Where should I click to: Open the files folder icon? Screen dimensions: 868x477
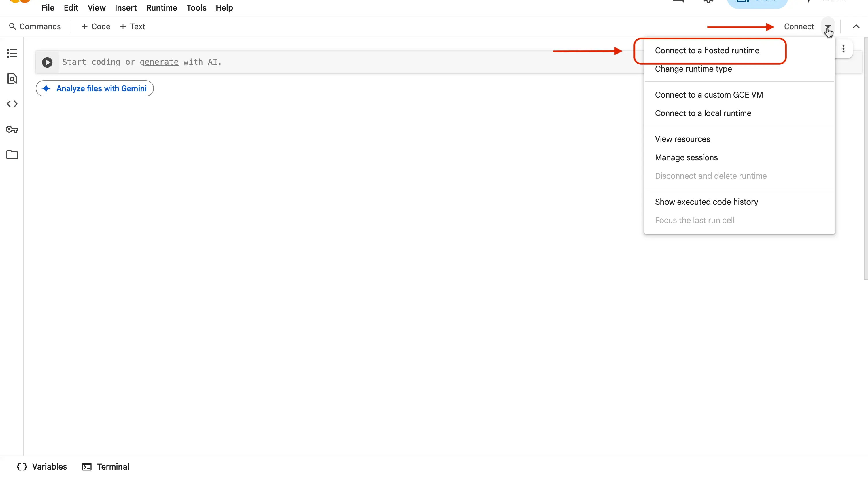coord(12,155)
